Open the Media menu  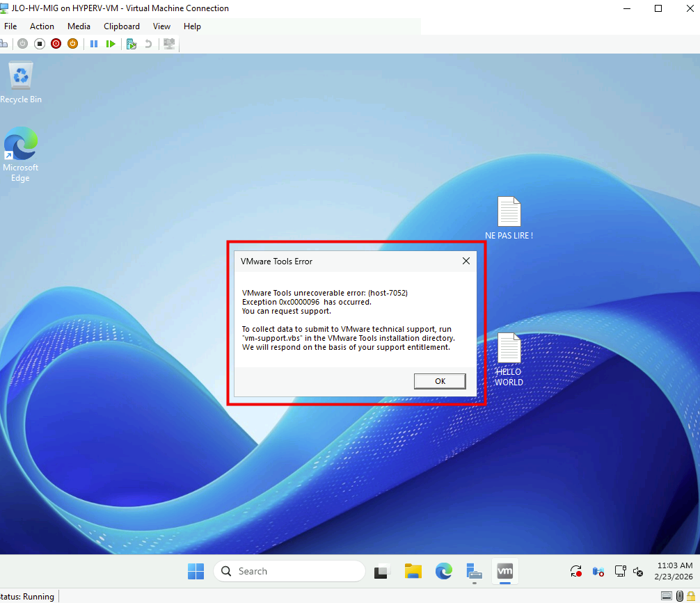79,26
